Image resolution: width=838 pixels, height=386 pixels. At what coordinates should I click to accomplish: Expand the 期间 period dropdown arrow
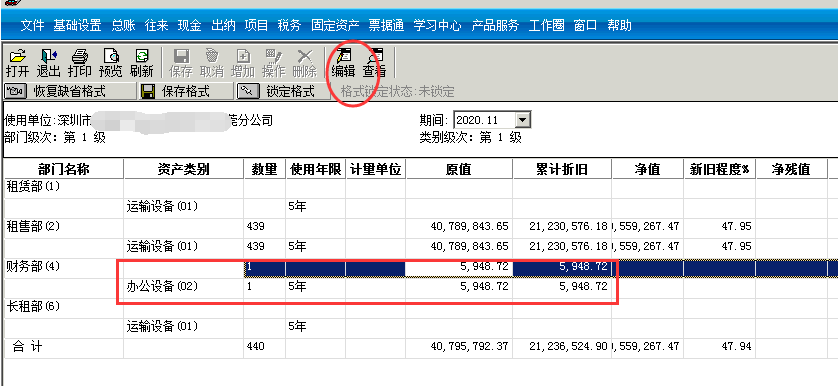coord(524,120)
